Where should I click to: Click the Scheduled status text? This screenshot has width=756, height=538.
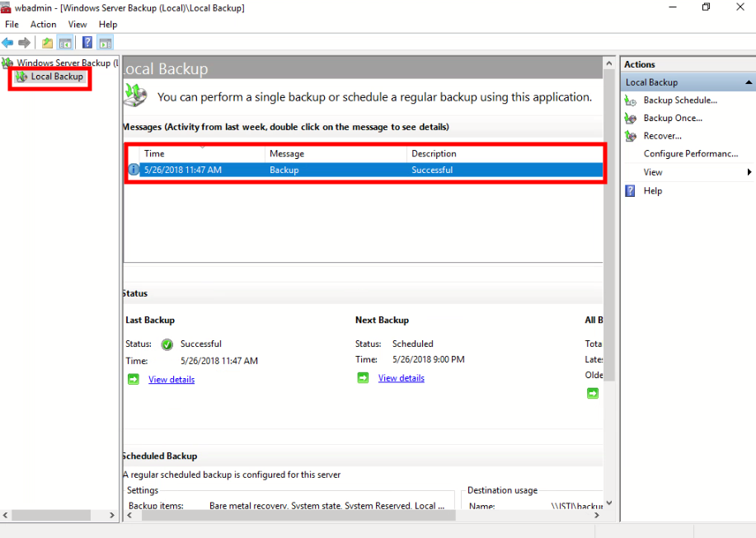tap(413, 344)
